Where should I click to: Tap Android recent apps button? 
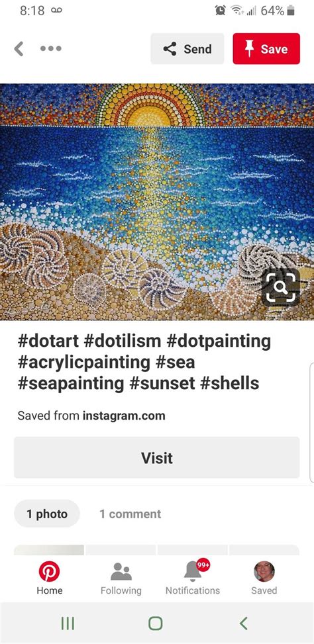pyautogui.click(x=68, y=623)
